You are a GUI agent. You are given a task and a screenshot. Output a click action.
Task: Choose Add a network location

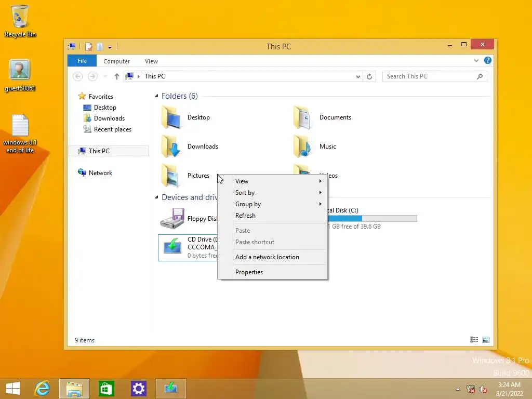(x=272, y=257)
